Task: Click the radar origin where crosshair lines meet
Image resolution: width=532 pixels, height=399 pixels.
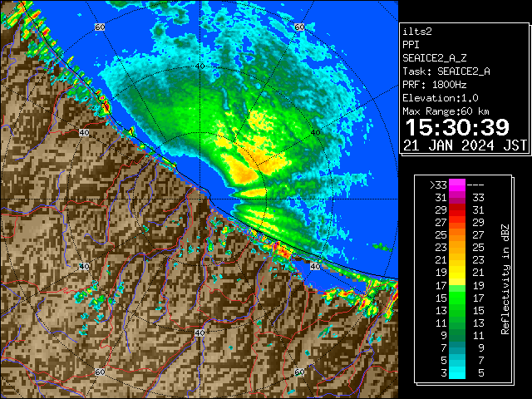Action: tap(199, 199)
